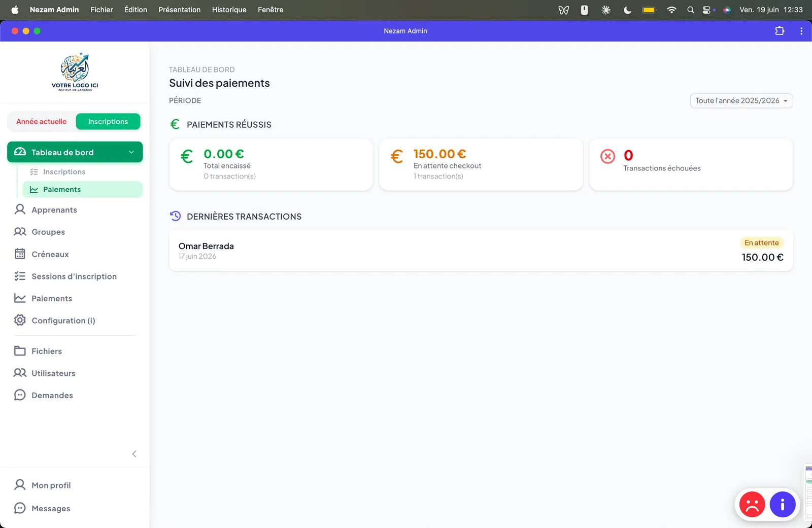The width and height of the screenshot is (812, 528).
Task: Click the main Paiements line chart icon
Action: pos(20,298)
